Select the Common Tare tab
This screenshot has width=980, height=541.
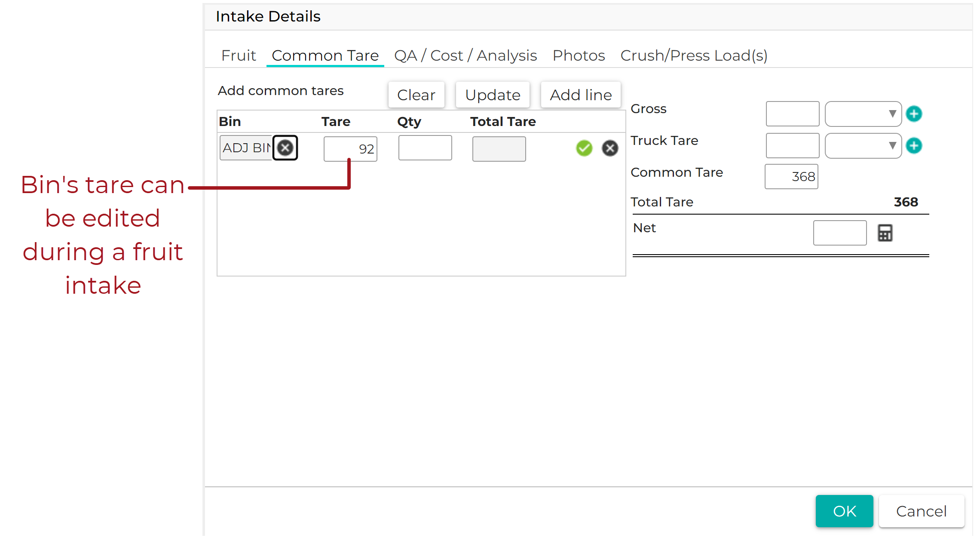click(x=325, y=55)
